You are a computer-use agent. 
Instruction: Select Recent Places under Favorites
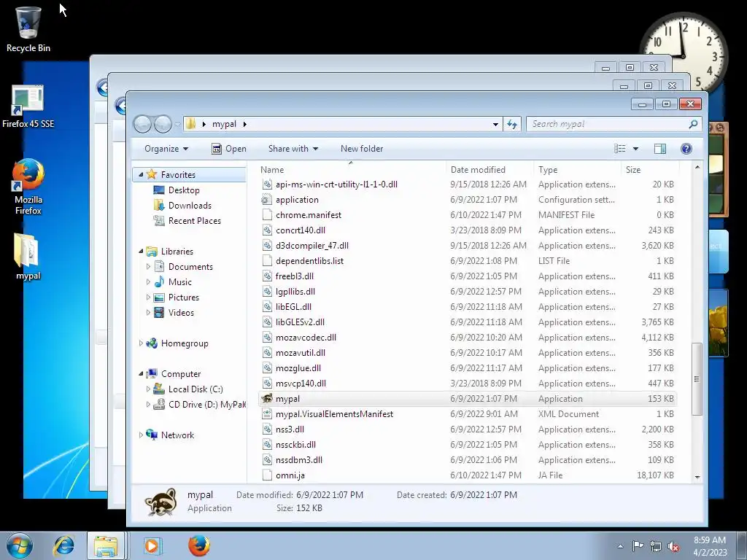(194, 220)
